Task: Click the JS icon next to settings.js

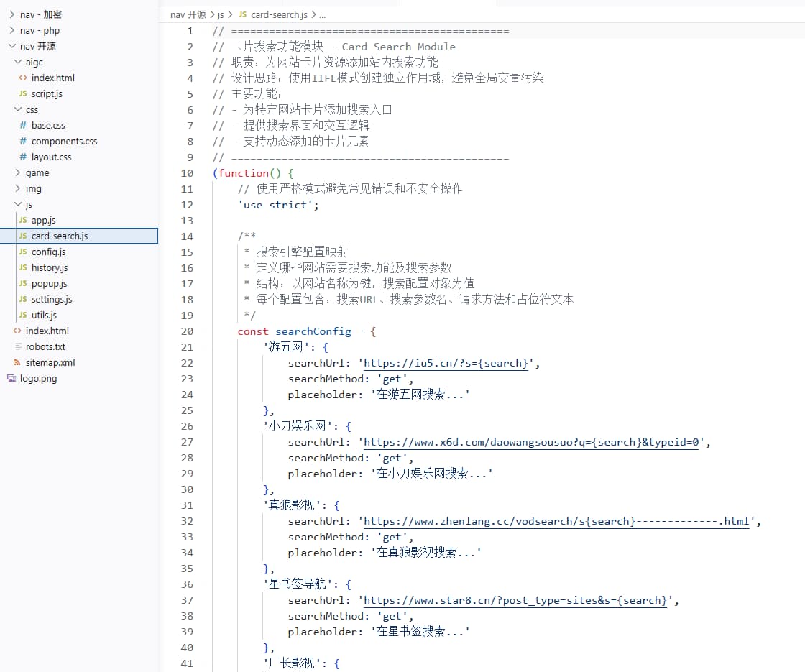Action: point(23,299)
